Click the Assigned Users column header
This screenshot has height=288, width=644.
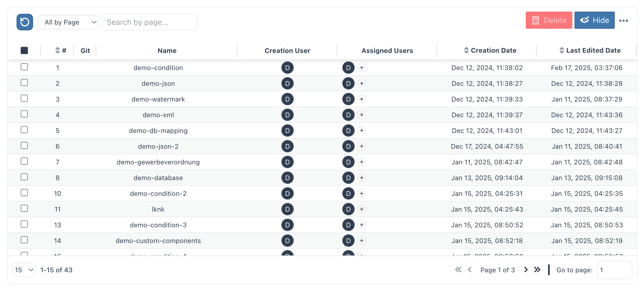coord(387,51)
